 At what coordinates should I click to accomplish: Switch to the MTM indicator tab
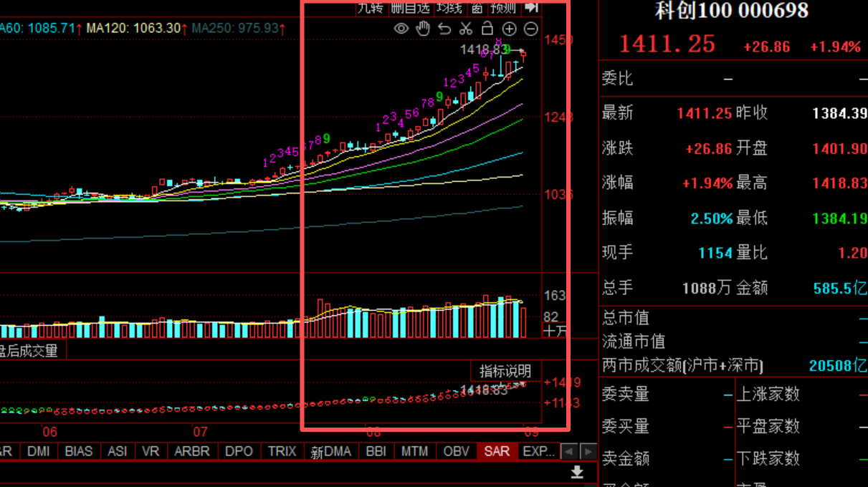(415, 451)
